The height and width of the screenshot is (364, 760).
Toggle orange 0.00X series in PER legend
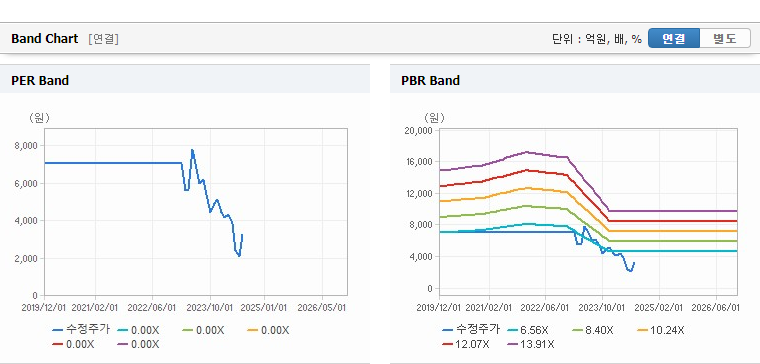[x=268, y=330]
